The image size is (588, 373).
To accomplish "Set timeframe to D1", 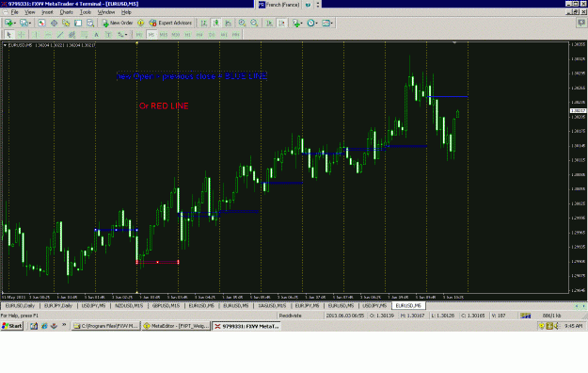I will click(x=212, y=35).
